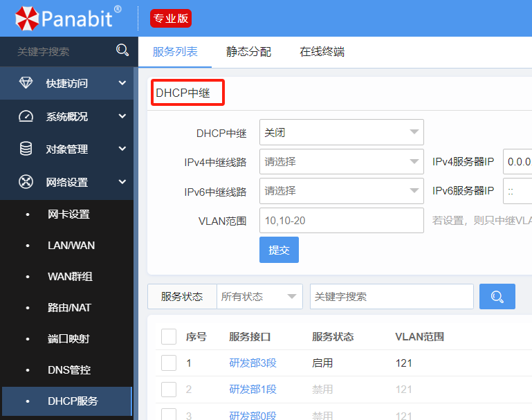
Task: Open 端口映射 in the sidebar
Action: point(68,338)
